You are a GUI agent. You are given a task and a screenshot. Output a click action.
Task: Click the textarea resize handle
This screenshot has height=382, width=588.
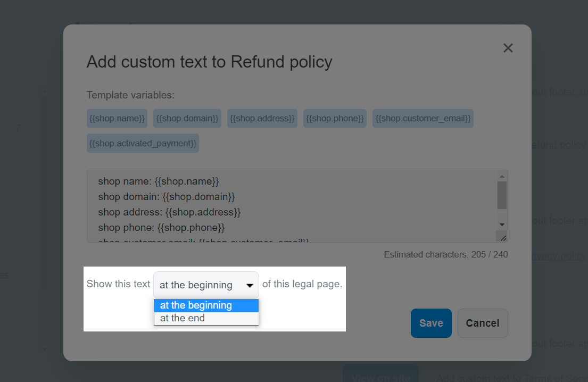point(503,238)
